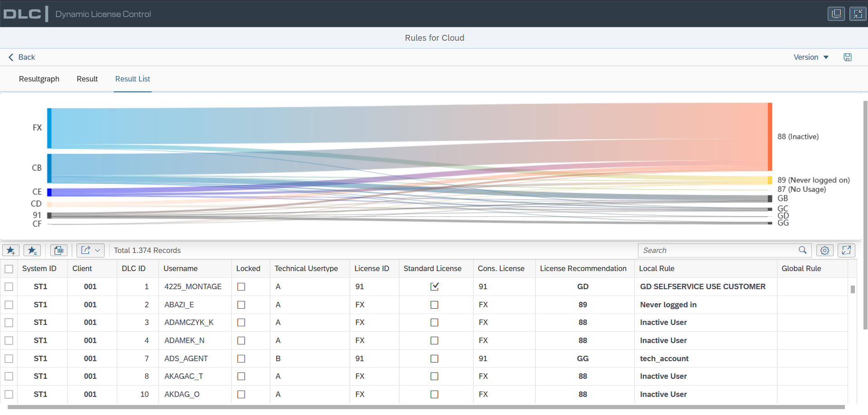868x415 pixels.
Task: Select the row checkbox for ADS_AGENT
Action: (9, 358)
